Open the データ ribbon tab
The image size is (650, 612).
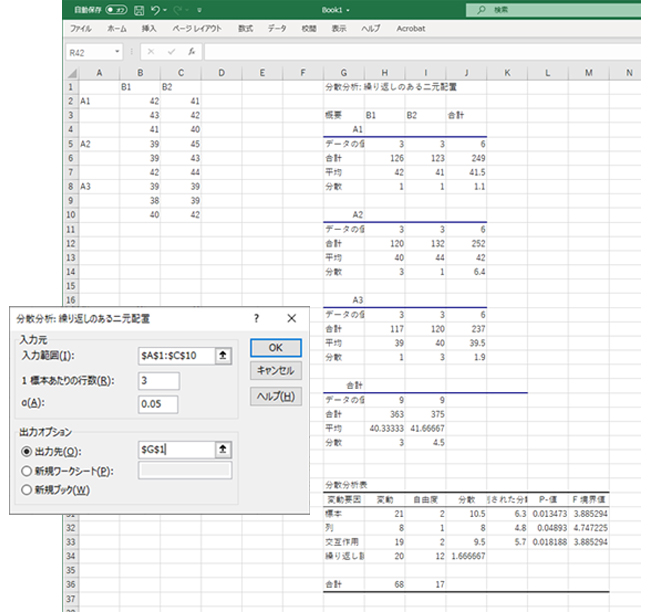pyautogui.click(x=277, y=28)
